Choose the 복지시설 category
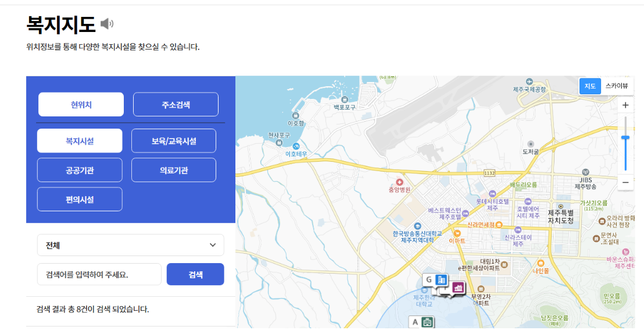Screen dimensions: 644x330 [80, 141]
